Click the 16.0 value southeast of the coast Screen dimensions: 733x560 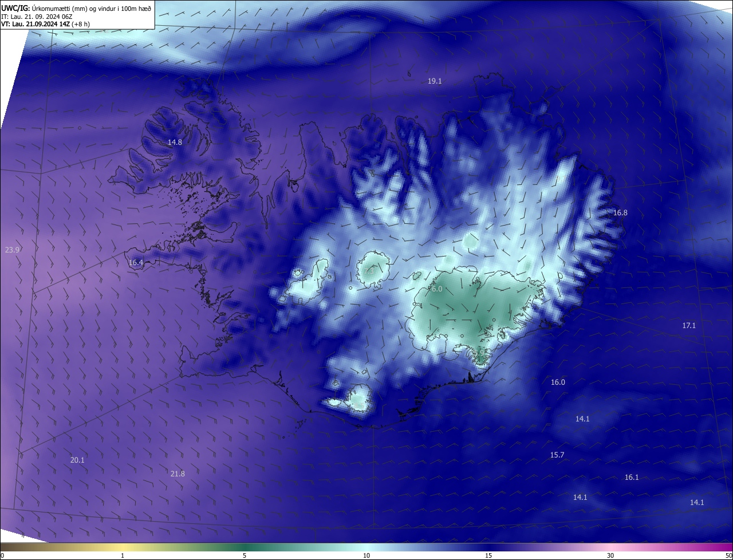click(558, 382)
